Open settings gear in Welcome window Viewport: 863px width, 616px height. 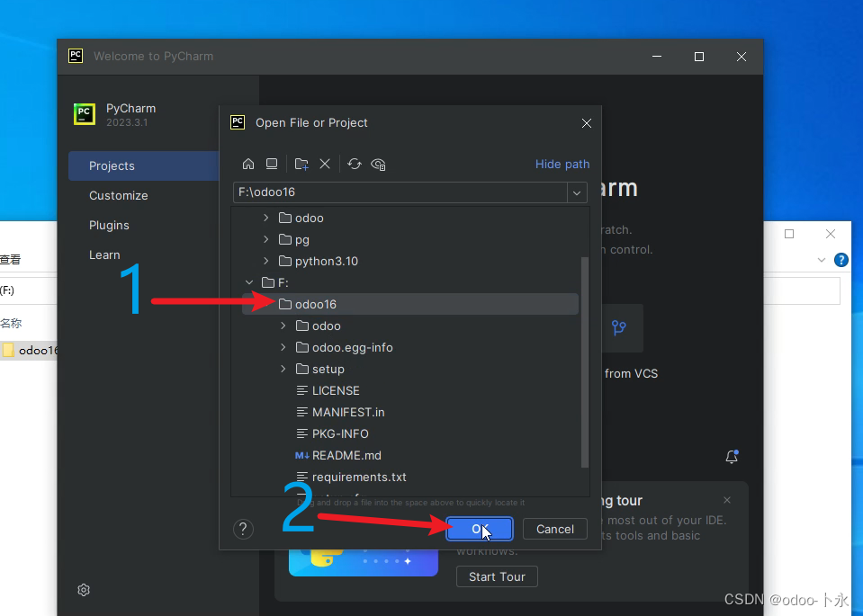[84, 590]
